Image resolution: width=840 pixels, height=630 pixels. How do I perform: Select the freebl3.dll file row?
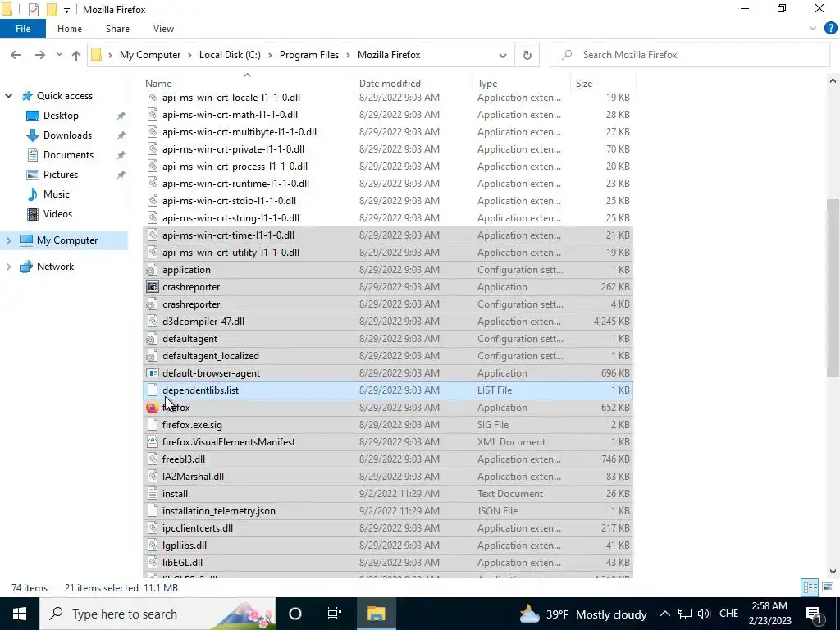388,459
